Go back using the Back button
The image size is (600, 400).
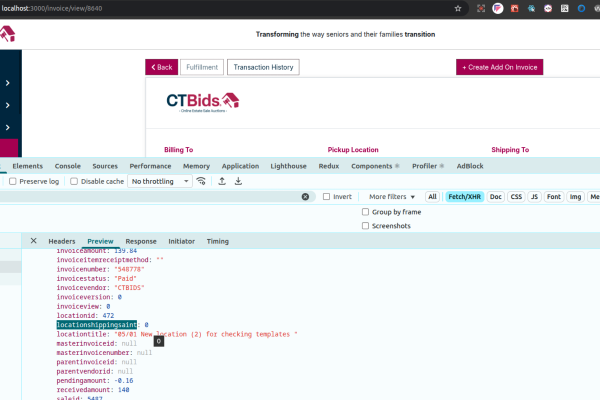coord(161,67)
